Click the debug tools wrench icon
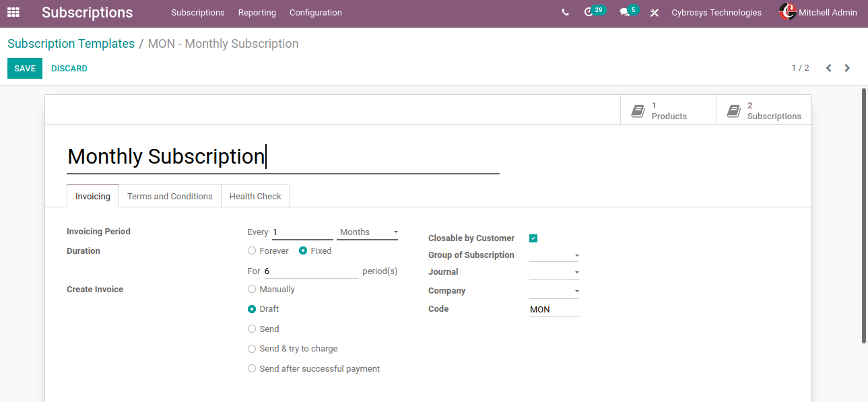868x402 pixels. (654, 13)
